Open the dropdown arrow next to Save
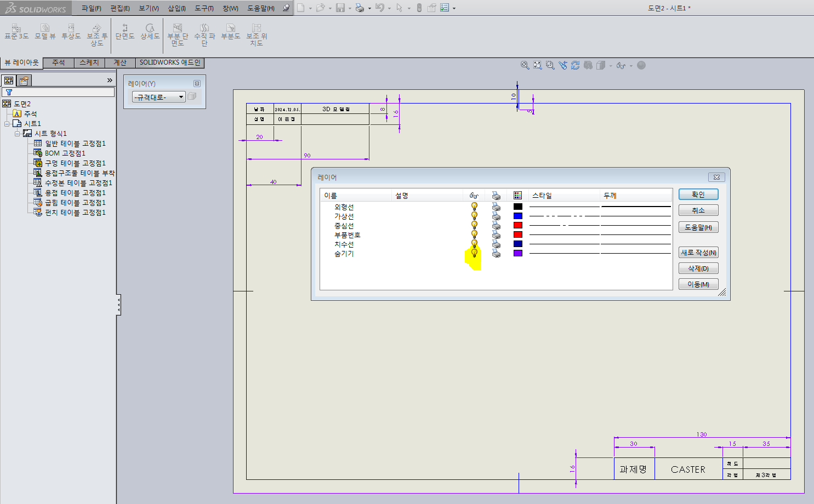 [350, 8]
